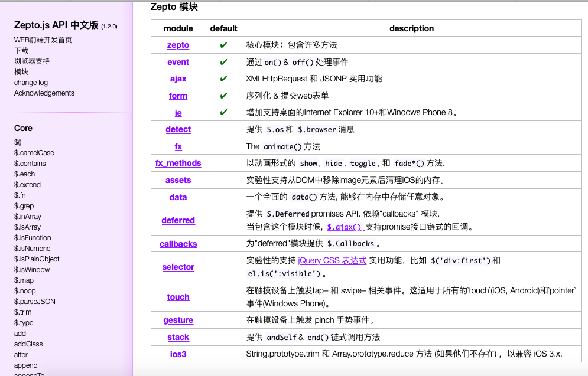Open the gesture module page
Screen dimensions: 588x376
tap(178, 320)
